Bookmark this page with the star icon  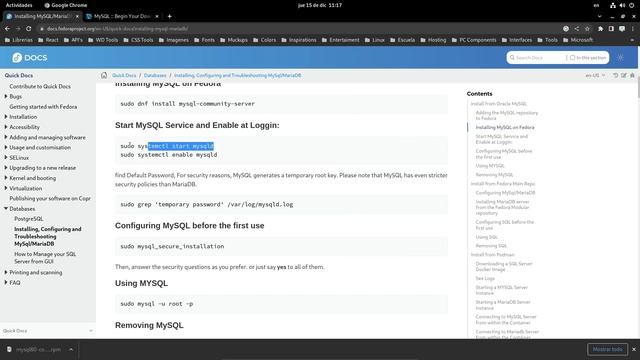[587, 29]
